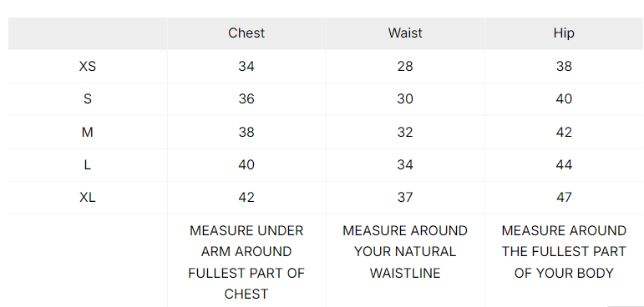The height and width of the screenshot is (307, 644).
Task: Click the Chest column header
Action: click(246, 33)
